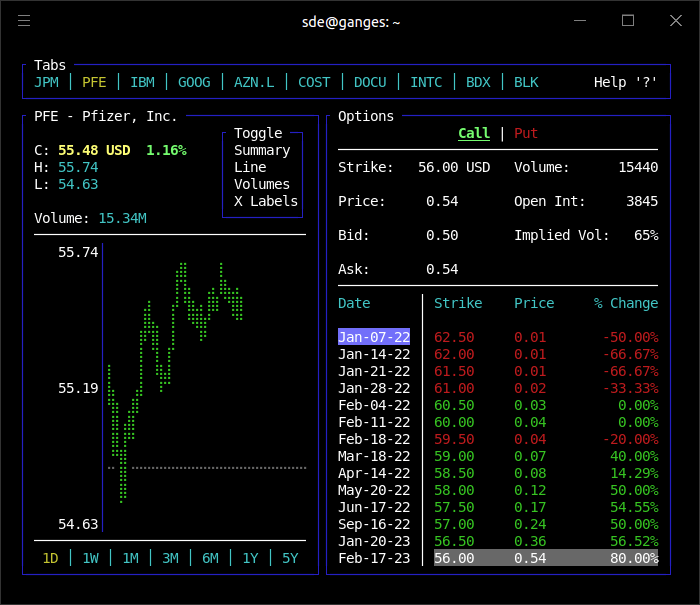Select the BDX tab

(478, 82)
